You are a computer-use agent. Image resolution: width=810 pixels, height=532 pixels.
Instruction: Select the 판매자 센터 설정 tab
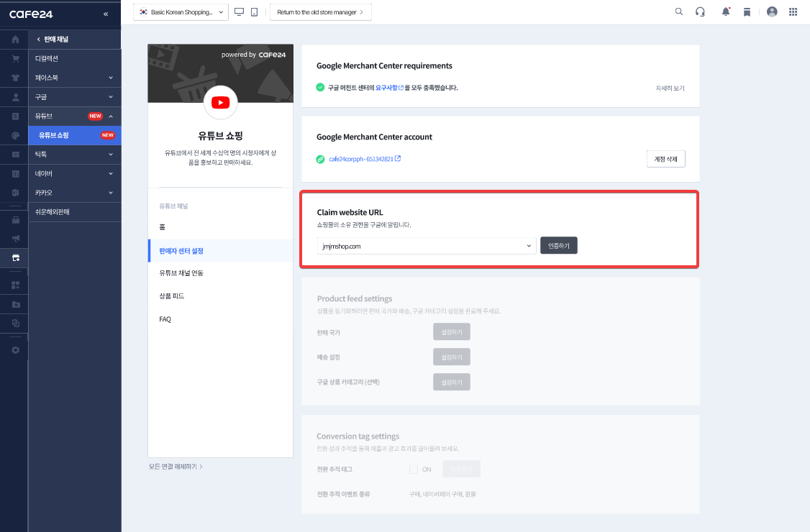(221, 251)
